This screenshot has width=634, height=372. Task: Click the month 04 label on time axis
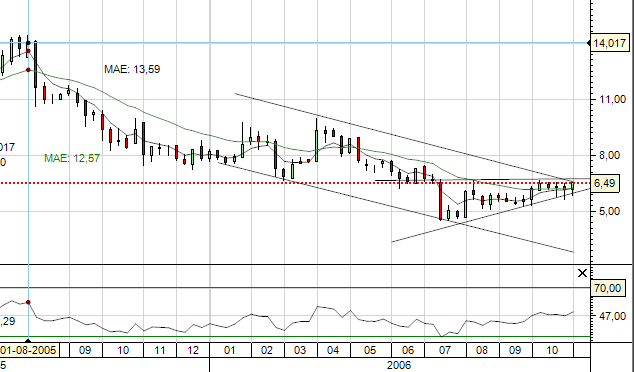[x=333, y=350]
